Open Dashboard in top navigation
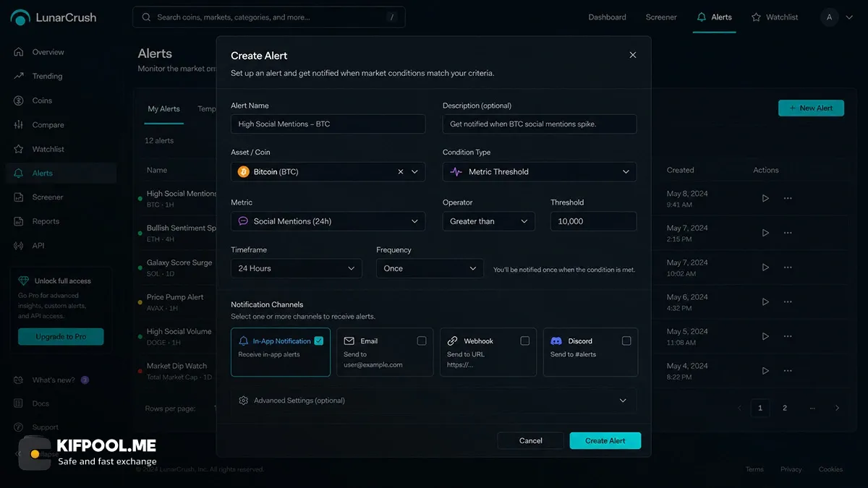This screenshot has height=488, width=868. click(607, 17)
